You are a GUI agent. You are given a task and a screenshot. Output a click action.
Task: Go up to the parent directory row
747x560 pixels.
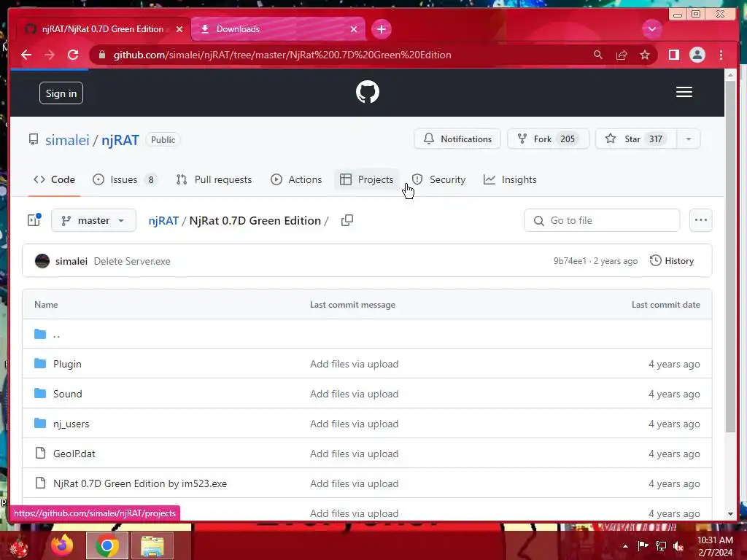point(367,334)
